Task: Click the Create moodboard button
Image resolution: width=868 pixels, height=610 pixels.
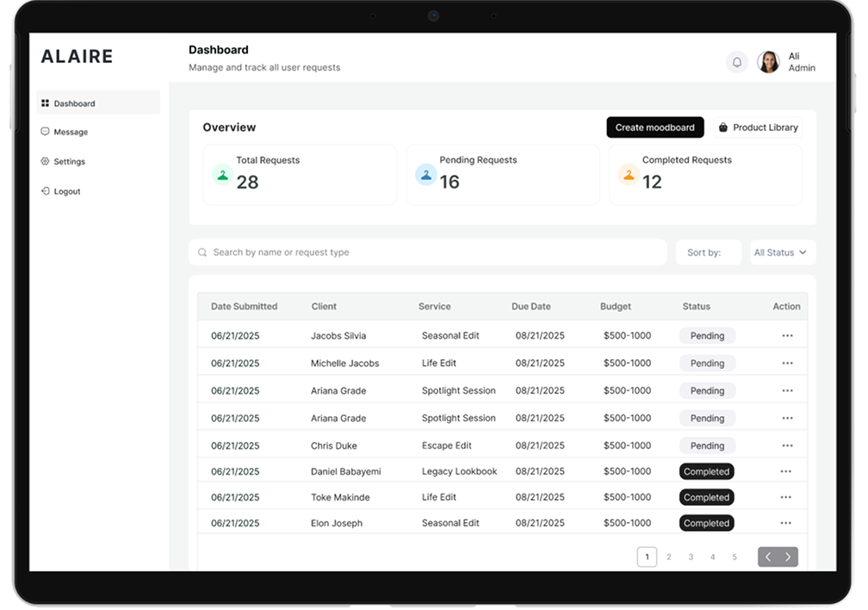Action: [654, 127]
